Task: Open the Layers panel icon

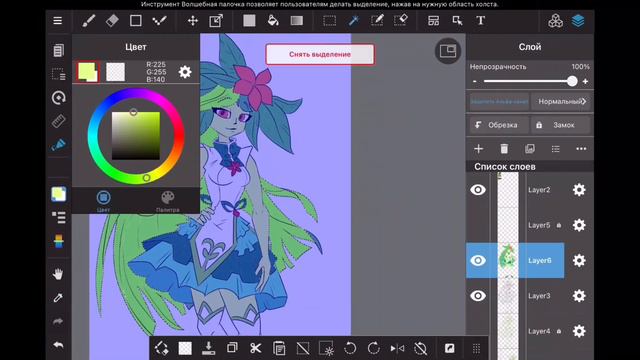Action: (578, 21)
